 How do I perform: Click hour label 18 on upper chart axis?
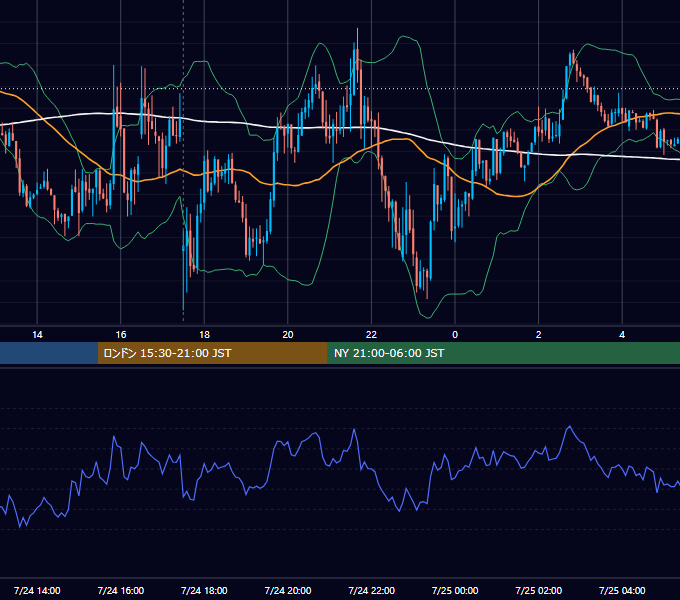(204, 335)
